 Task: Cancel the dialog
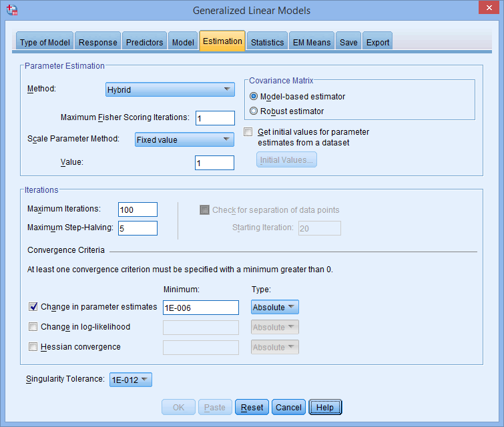tap(288, 407)
